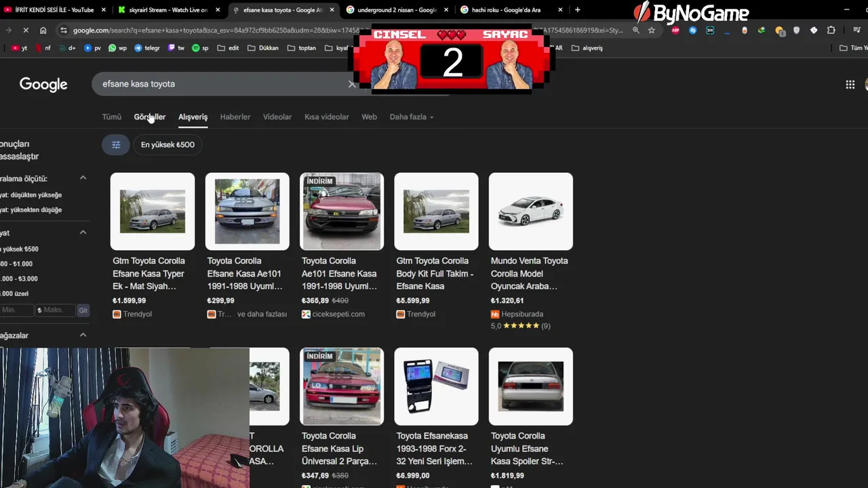Click the stop loading X button
The height and width of the screenshot is (488, 868).
(26, 30)
